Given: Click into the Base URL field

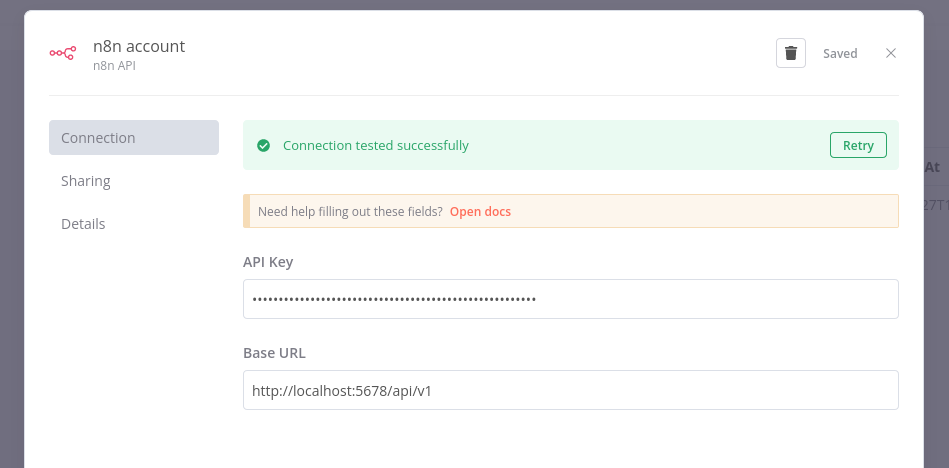Looking at the screenshot, I should point(570,391).
